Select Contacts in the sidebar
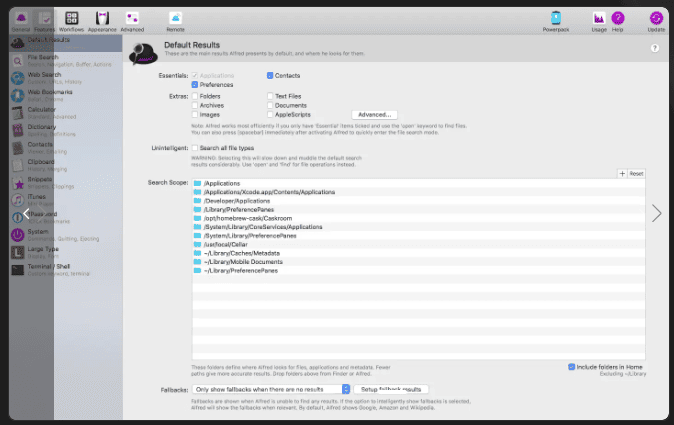The height and width of the screenshot is (425, 674). [66, 148]
